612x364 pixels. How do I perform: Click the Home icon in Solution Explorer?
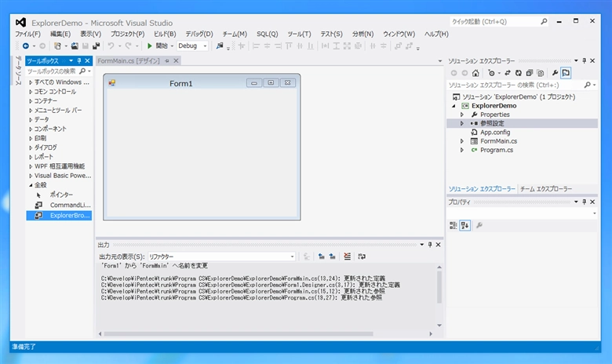tap(475, 73)
